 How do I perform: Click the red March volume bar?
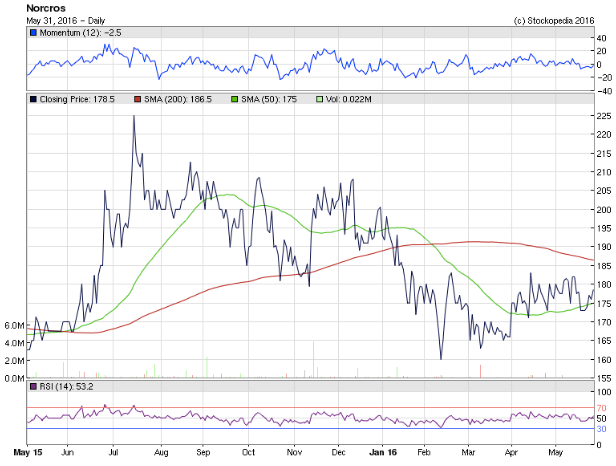tap(480, 371)
